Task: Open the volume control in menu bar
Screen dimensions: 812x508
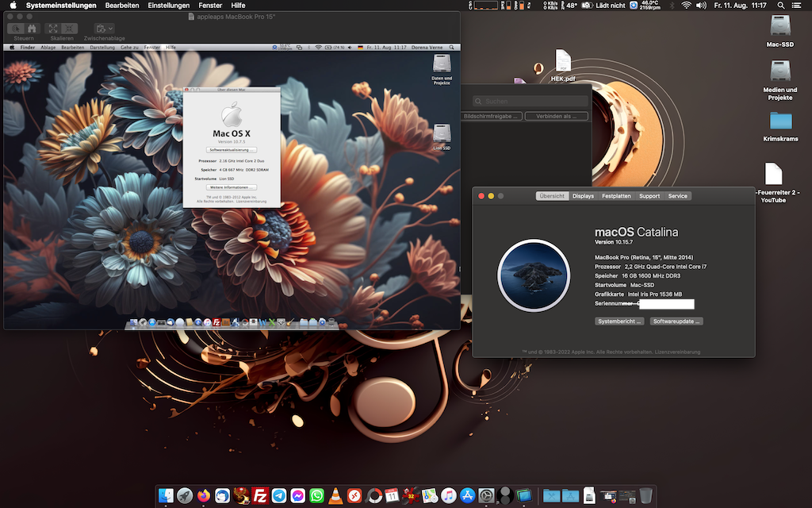Action: [x=701, y=6]
